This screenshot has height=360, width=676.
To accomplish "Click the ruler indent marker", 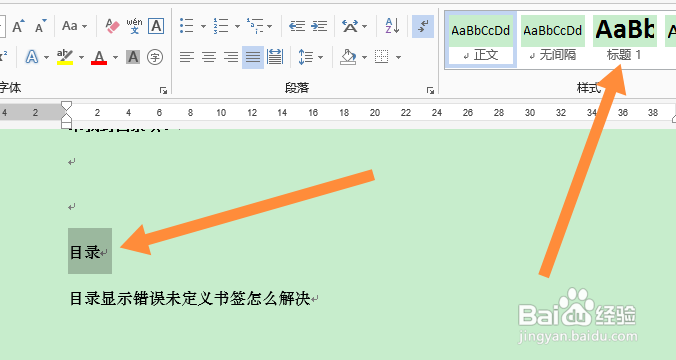I will (x=66, y=115).
